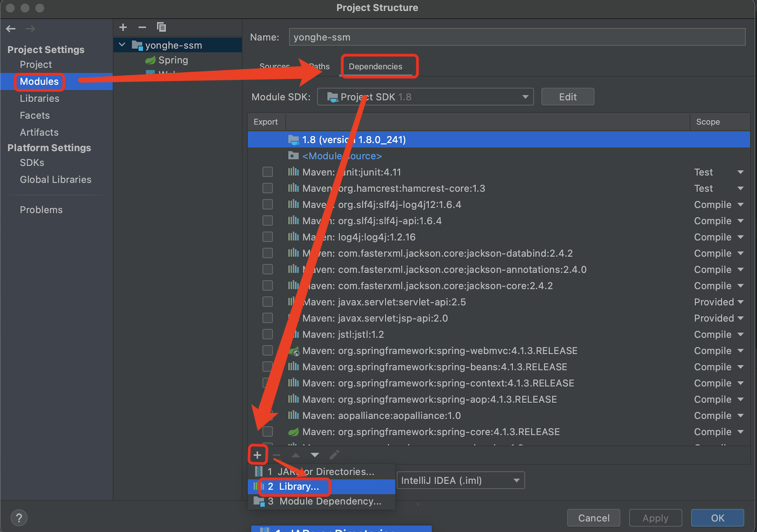The image size is (757, 532).
Task: Click the Edit SDK button
Action: [568, 97]
